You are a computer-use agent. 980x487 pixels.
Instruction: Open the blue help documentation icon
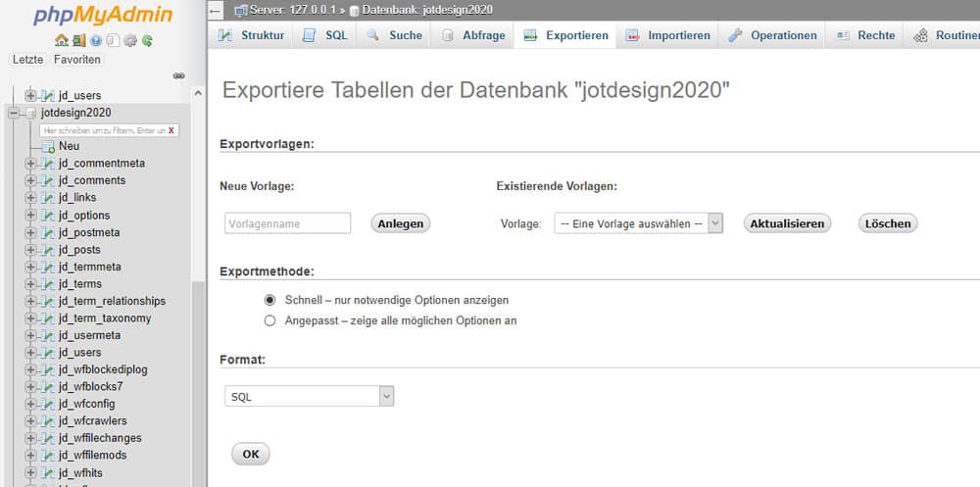point(96,40)
